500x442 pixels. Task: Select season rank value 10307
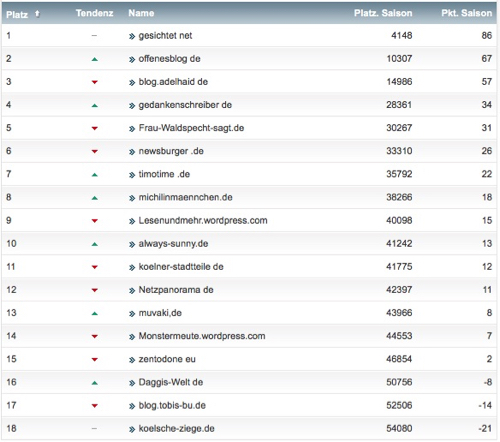(x=399, y=59)
